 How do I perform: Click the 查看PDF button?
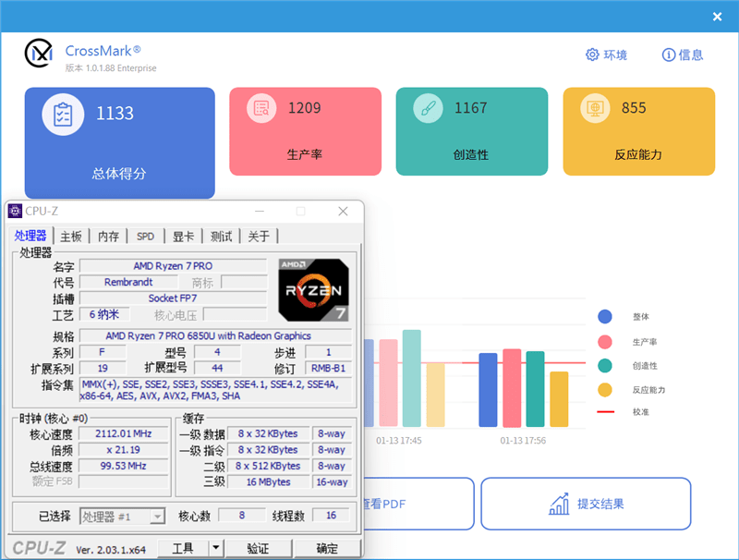pos(418,504)
